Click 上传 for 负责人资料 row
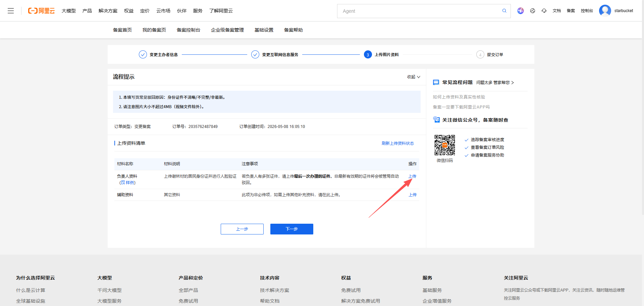Screen dimensions: 644x306 [x=413, y=176]
